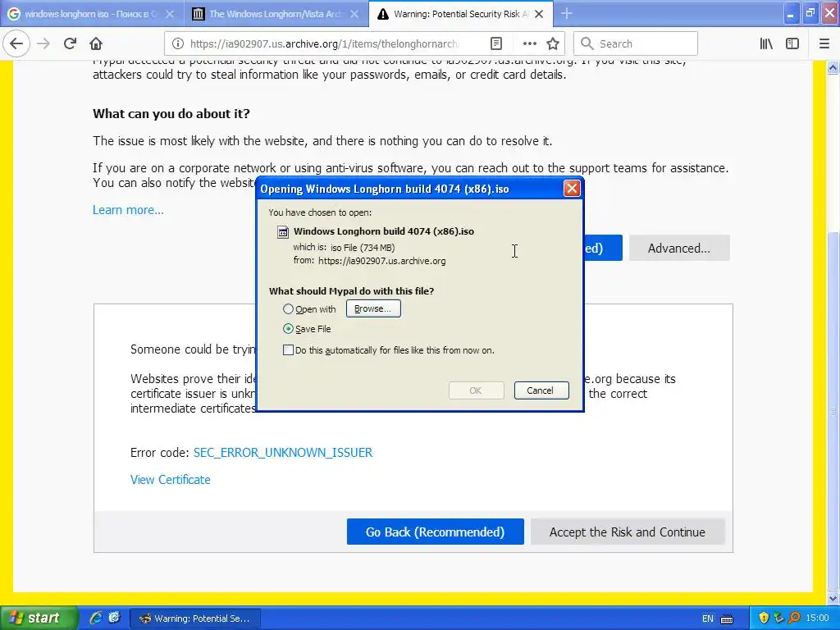Open the home page via house icon
This screenshot has height=630, width=840.
(x=96, y=44)
